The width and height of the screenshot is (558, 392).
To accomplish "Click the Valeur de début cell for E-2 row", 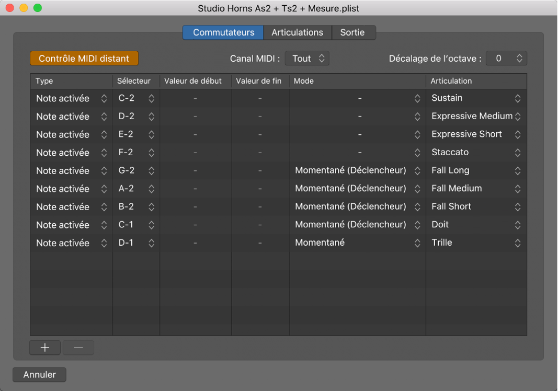I will pos(195,135).
